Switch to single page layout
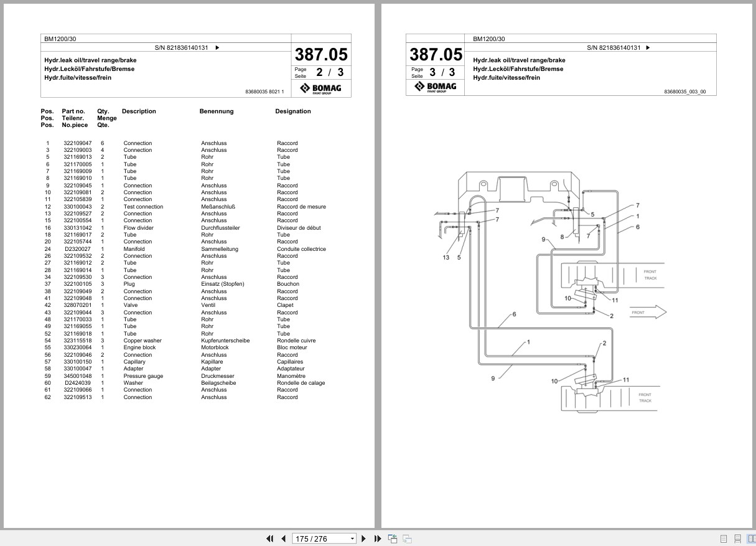756x546 pixels. pyautogui.click(x=724, y=539)
